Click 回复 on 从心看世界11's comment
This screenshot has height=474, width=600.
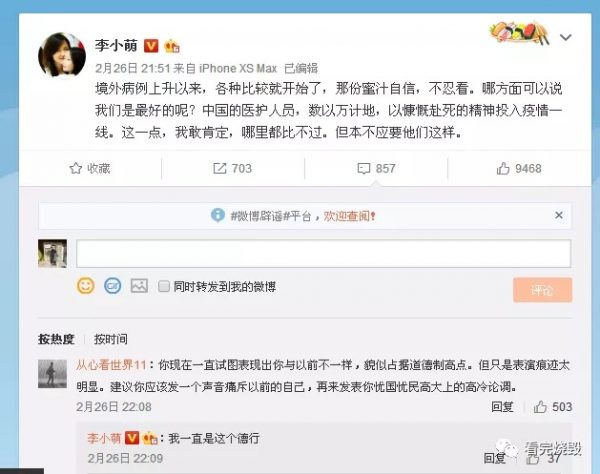click(x=502, y=407)
